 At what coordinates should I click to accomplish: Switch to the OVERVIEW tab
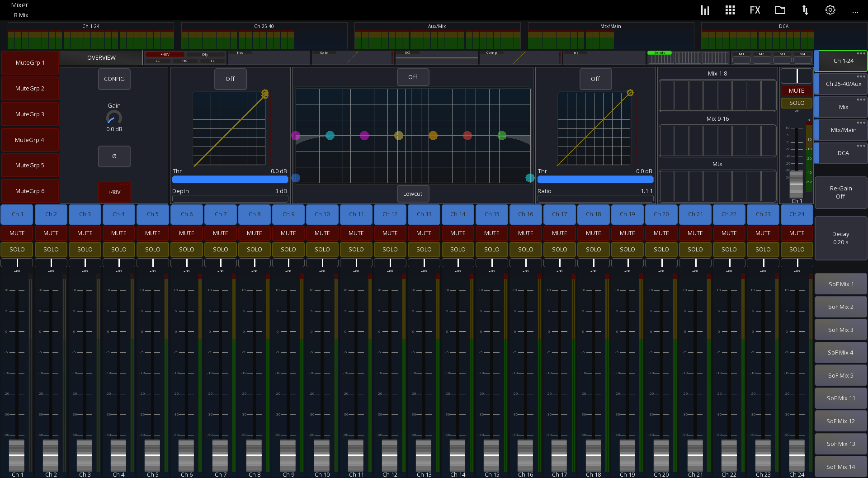tap(101, 57)
